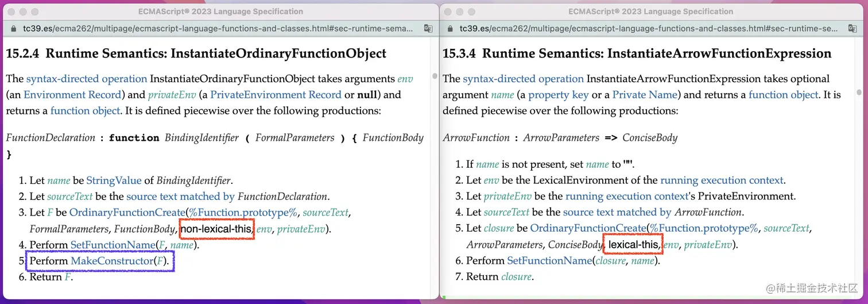
Task: Click 'FormalParameters' in the FunctionDeclaration production line
Action: (x=295, y=138)
